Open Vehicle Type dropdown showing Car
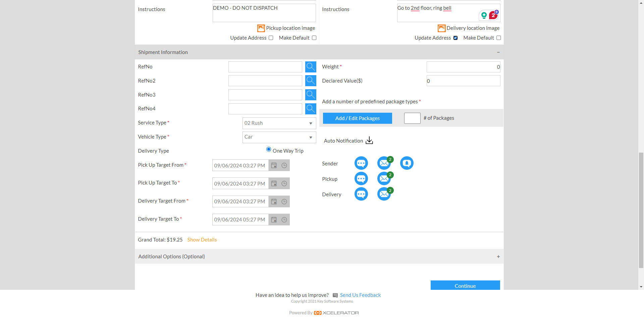 click(279, 137)
